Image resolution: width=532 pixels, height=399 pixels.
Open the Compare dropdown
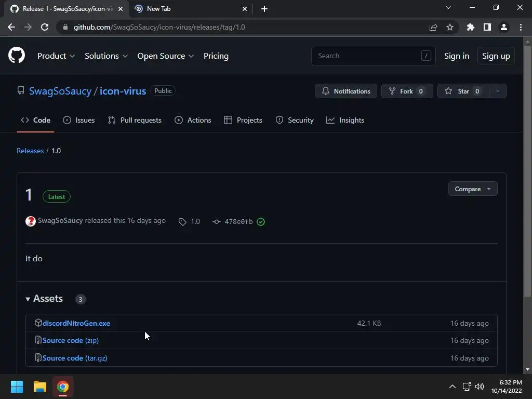(473, 189)
